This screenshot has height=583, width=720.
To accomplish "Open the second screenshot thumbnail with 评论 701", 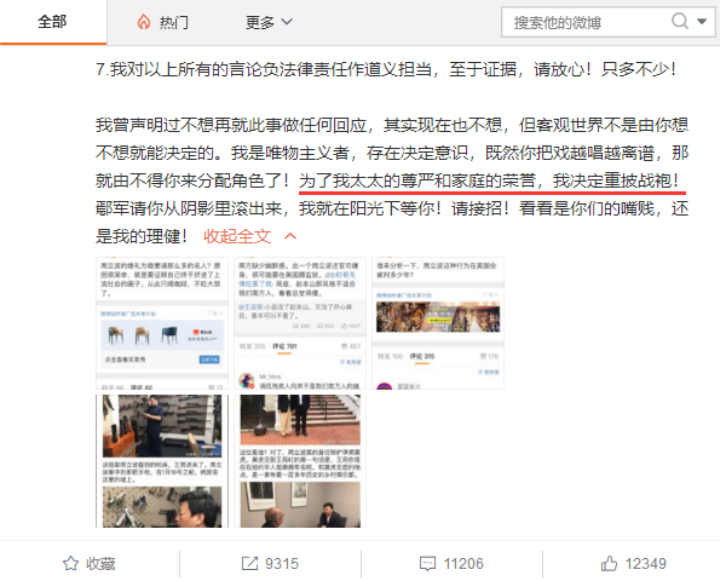I will pos(300,323).
